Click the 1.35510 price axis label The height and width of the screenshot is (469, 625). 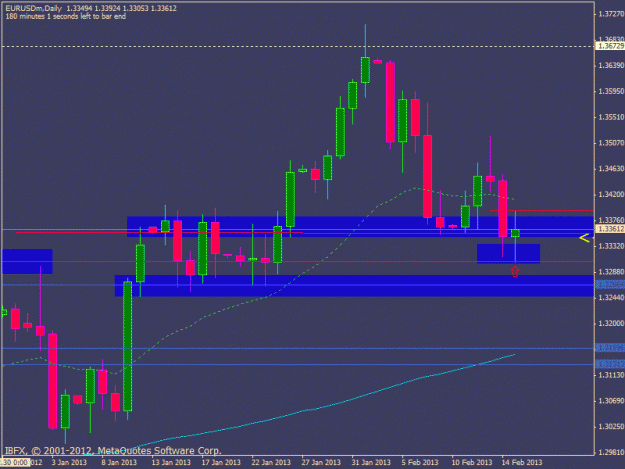[611, 117]
